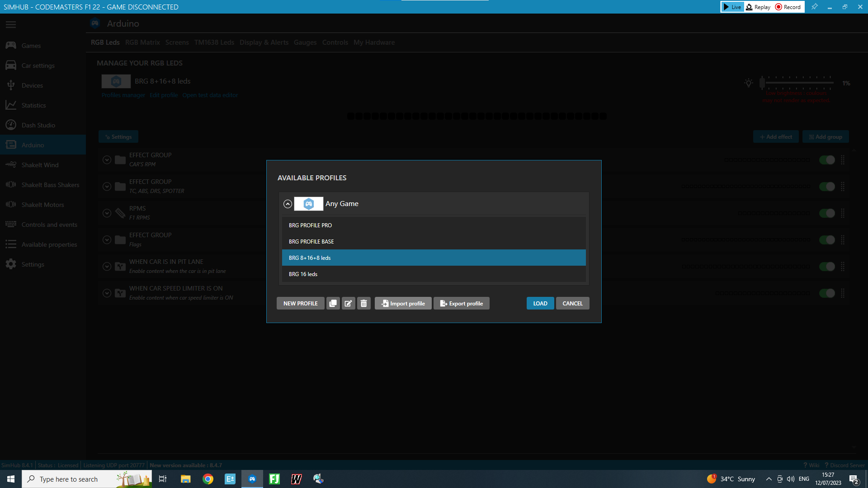
Task: Open Statistics in the sidebar
Action: [x=43, y=105]
